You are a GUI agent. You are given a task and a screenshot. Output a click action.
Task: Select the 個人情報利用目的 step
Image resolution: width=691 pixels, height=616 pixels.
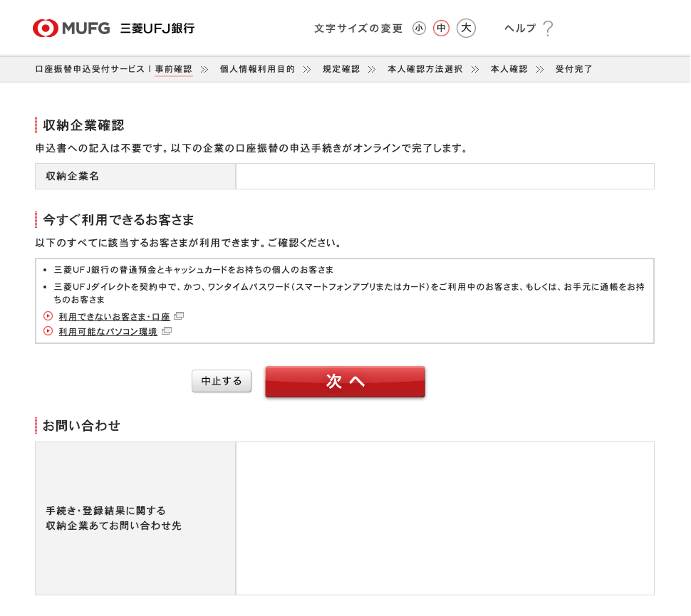(x=257, y=69)
